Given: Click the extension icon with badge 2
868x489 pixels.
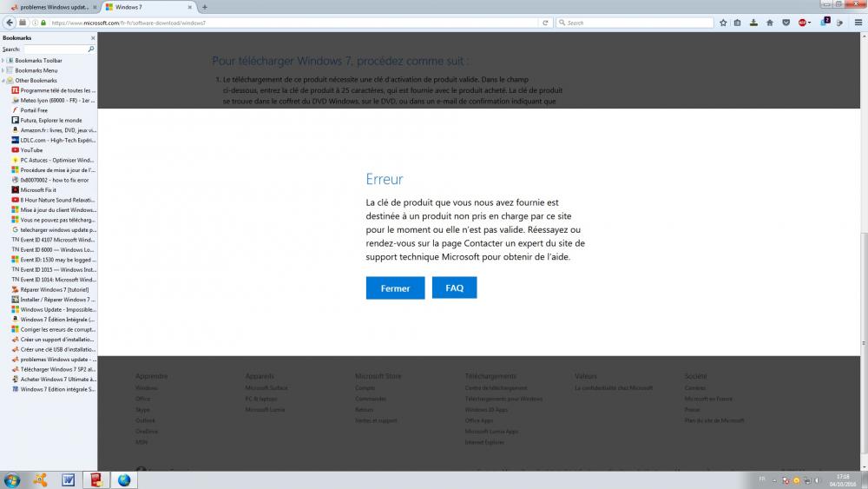Looking at the screenshot, I should pos(825,23).
